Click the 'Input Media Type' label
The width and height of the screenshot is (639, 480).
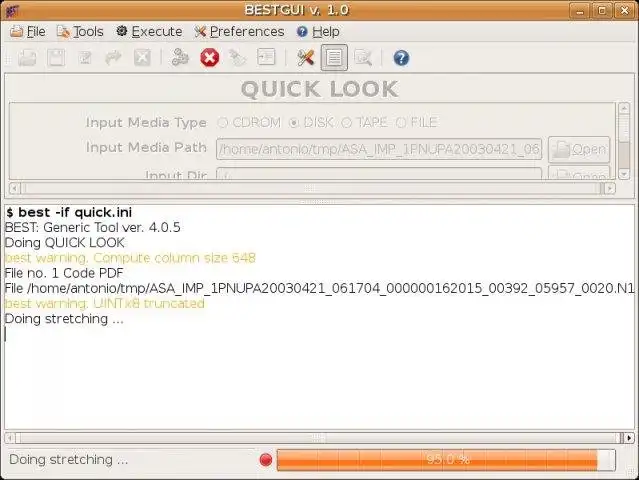pyautogui.click(x=146, y=122)
